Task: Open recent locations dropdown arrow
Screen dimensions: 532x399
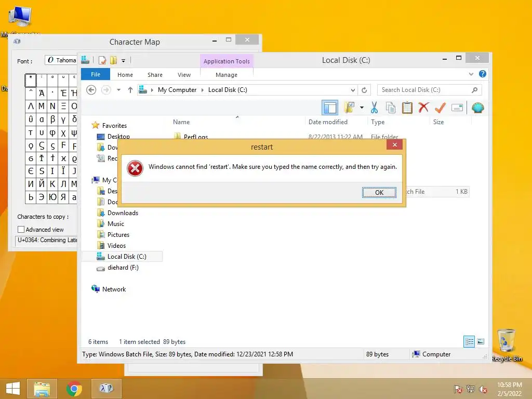Action: (x=118, y=90)
